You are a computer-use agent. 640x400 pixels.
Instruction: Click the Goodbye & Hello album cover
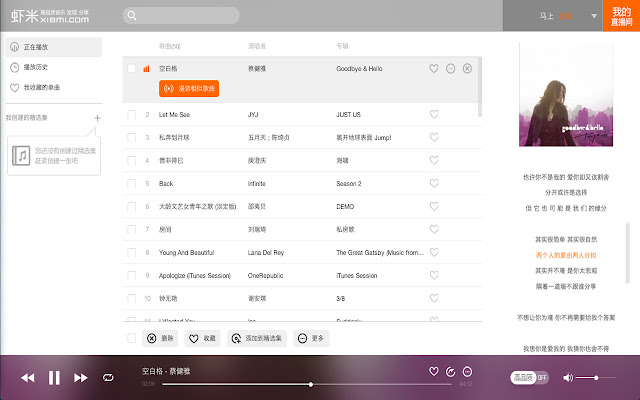[x=566, y=95]
